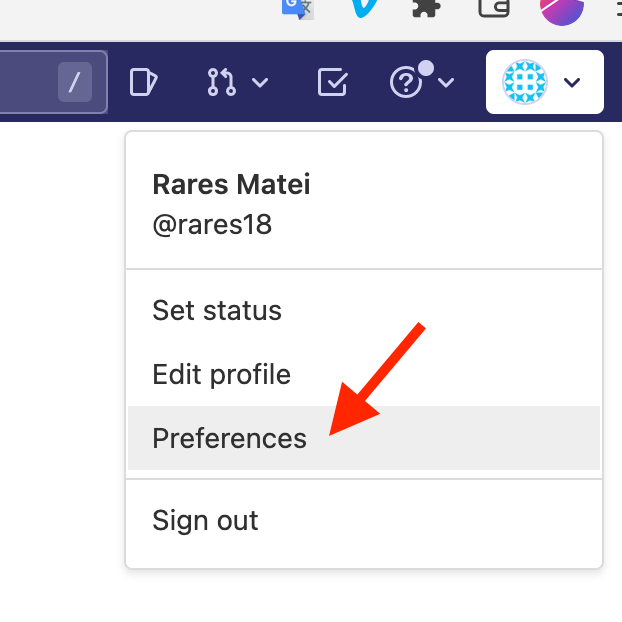This screenshot has width=622, height=622.
Task: Select Set status from user menu
Action: [x=217, y=310]
